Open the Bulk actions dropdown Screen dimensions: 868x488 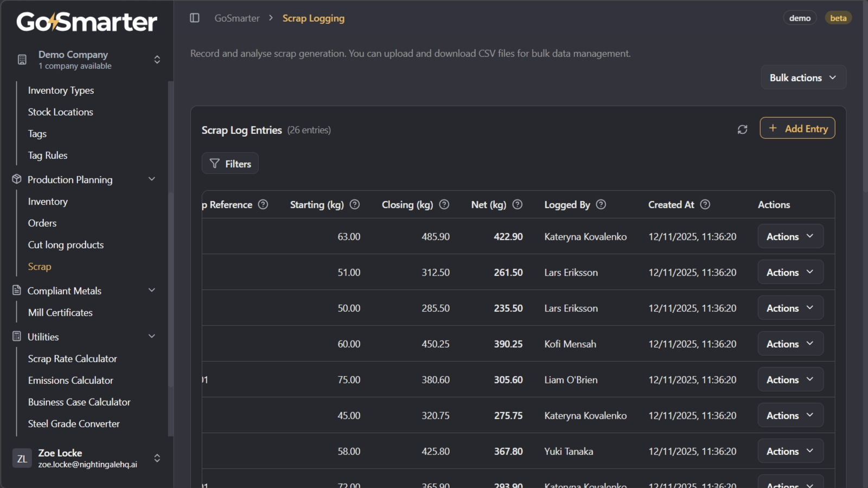(x=803, y=77)
